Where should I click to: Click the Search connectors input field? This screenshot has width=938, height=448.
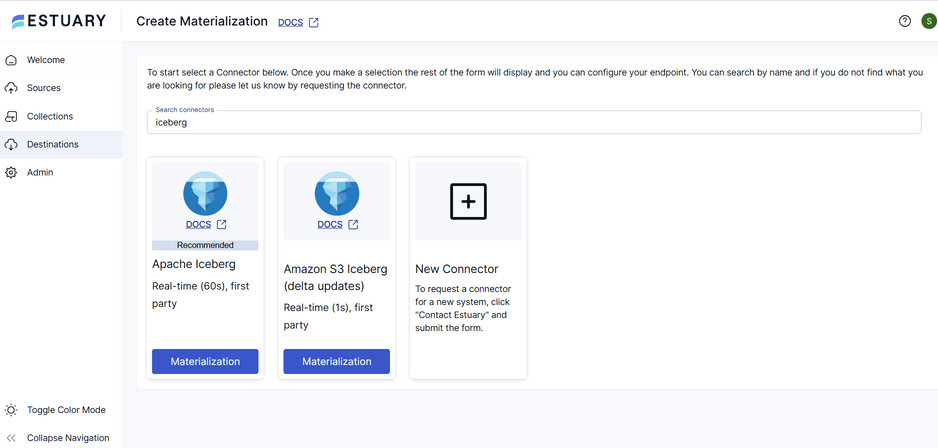point(533,122)
